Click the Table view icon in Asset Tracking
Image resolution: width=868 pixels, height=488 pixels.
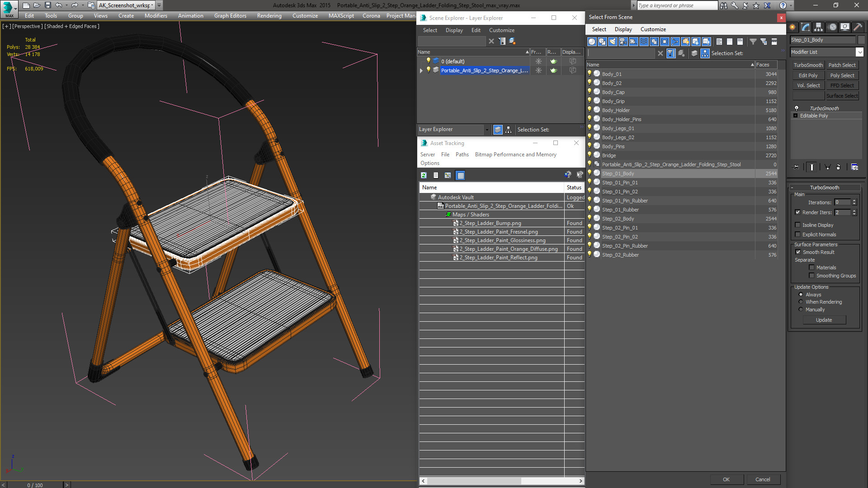point(460,175)
